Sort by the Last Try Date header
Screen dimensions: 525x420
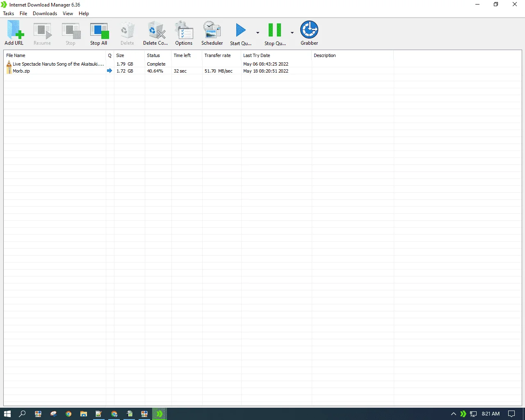276,55
